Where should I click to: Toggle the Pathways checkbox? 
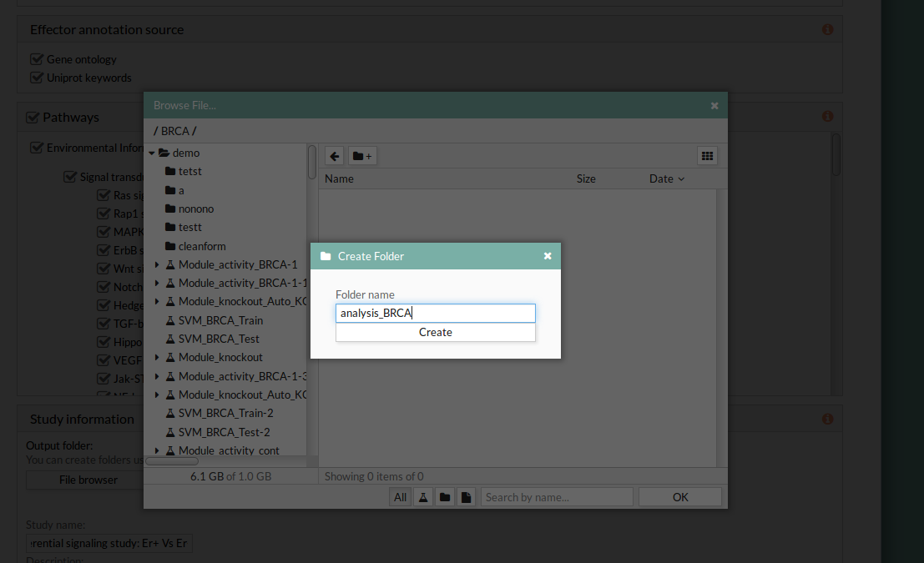click(x=33, y=118)
